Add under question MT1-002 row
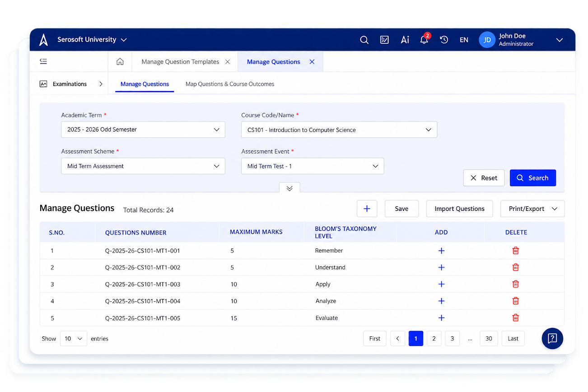The image size is (588, 392). [x=441, y=267]
